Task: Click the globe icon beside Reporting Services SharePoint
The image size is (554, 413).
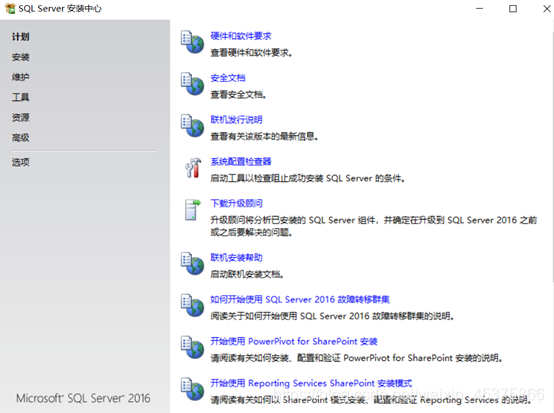Action: [193, 389]
